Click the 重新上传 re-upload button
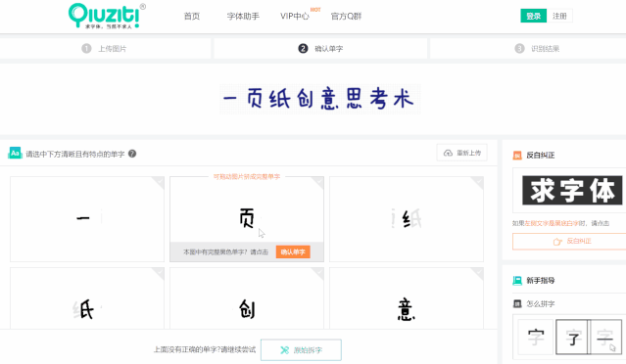 462,153
